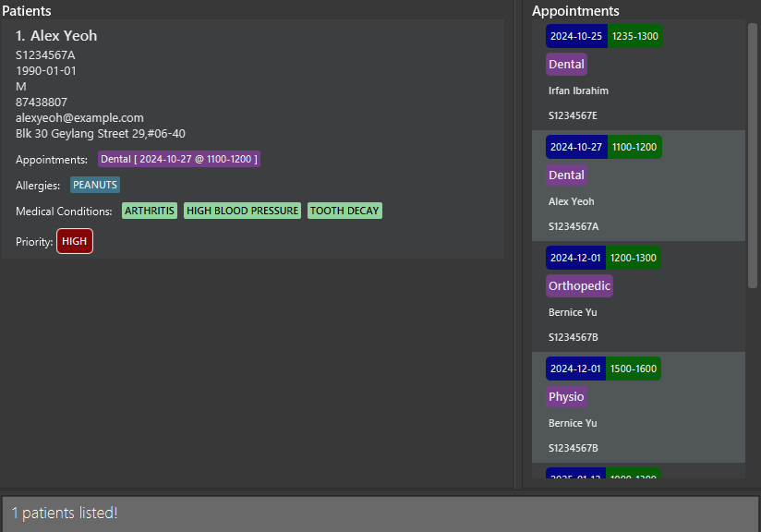Click Dental appointment tag in patient card
The width and height of the screenshot is (761, 532).
tap(179, 159)
